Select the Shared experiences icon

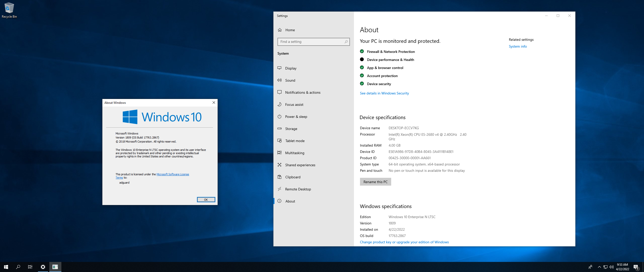(279, 165)
